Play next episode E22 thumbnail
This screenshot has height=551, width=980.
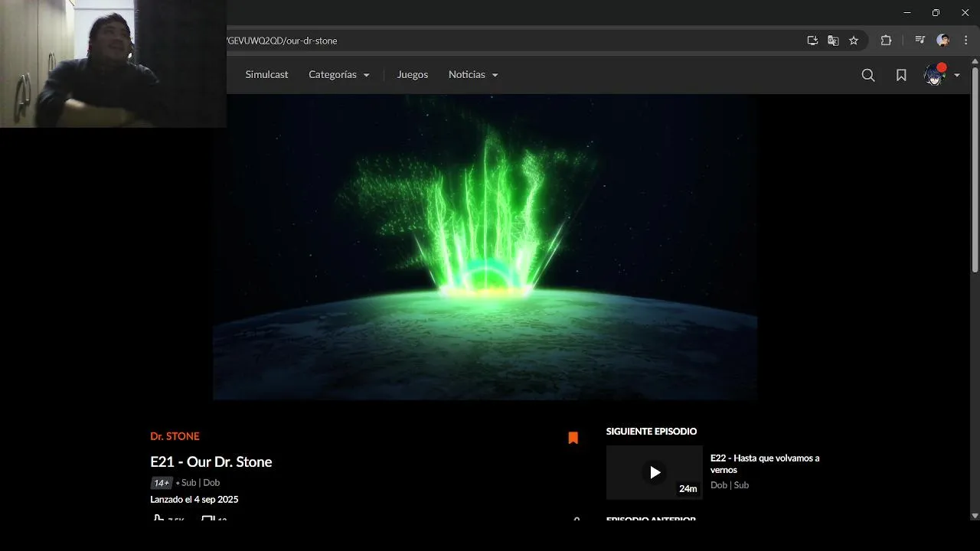[x=655, y=472]
